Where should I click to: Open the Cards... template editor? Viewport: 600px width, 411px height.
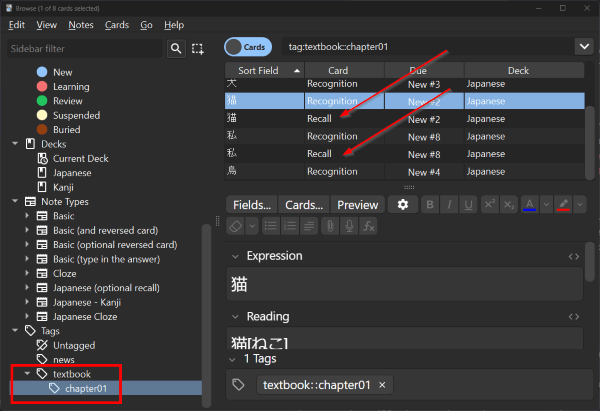coord(304,205)
